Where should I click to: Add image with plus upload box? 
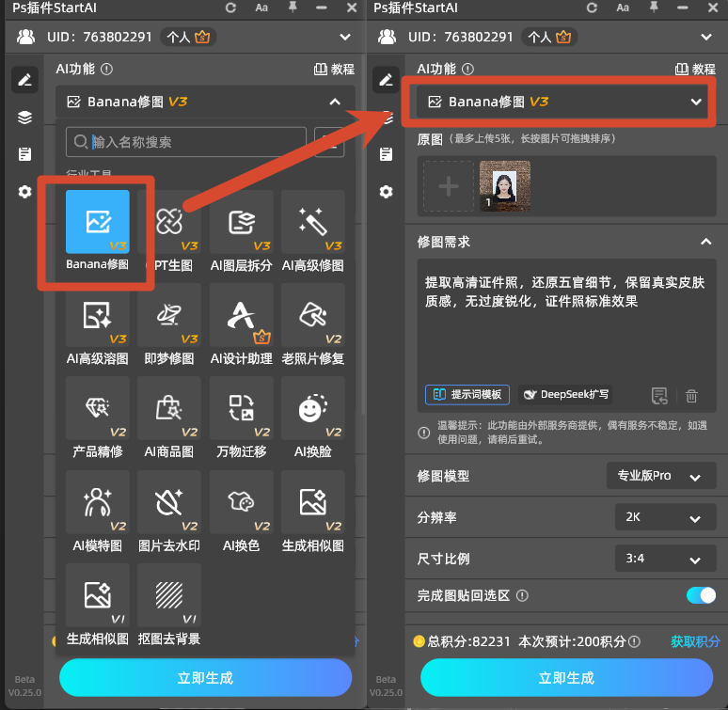(449, 186)
